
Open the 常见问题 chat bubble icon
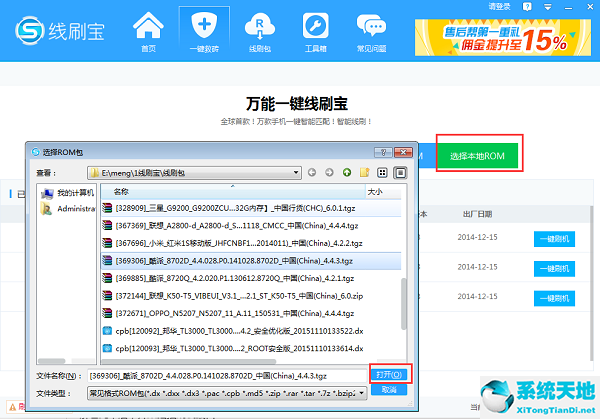click(x=372, y=31)
